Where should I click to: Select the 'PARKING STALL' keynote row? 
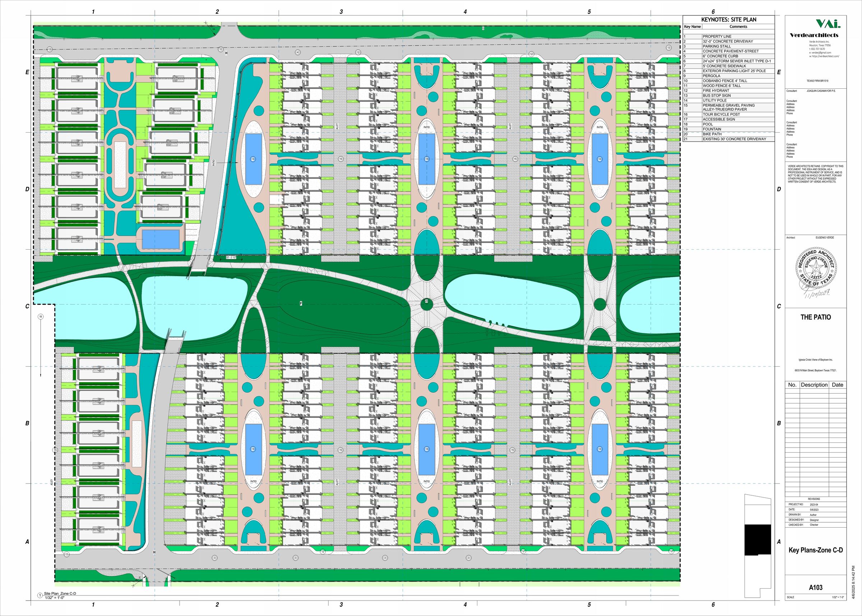728,46
